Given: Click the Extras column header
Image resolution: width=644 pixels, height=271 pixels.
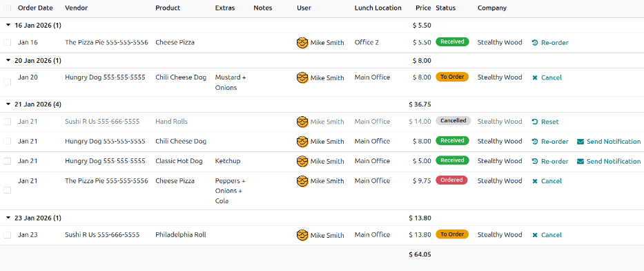Looking at the screenshot, I should coord(225,8).
